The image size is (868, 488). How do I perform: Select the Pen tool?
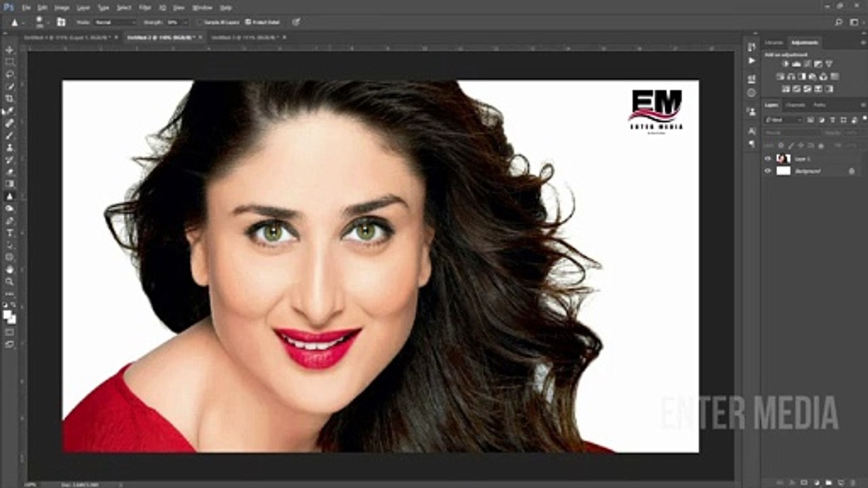(x=9, y=221)
